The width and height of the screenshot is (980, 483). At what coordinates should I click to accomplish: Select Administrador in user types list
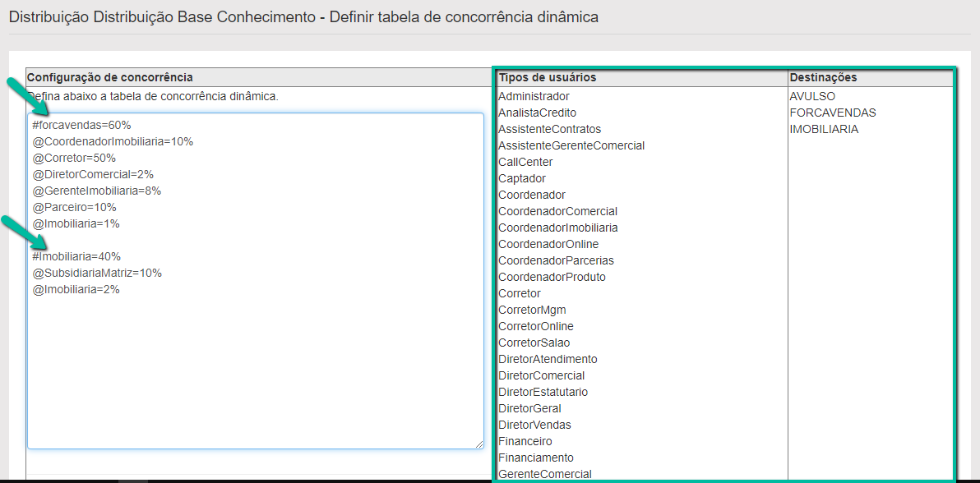[x=534, y=96]
